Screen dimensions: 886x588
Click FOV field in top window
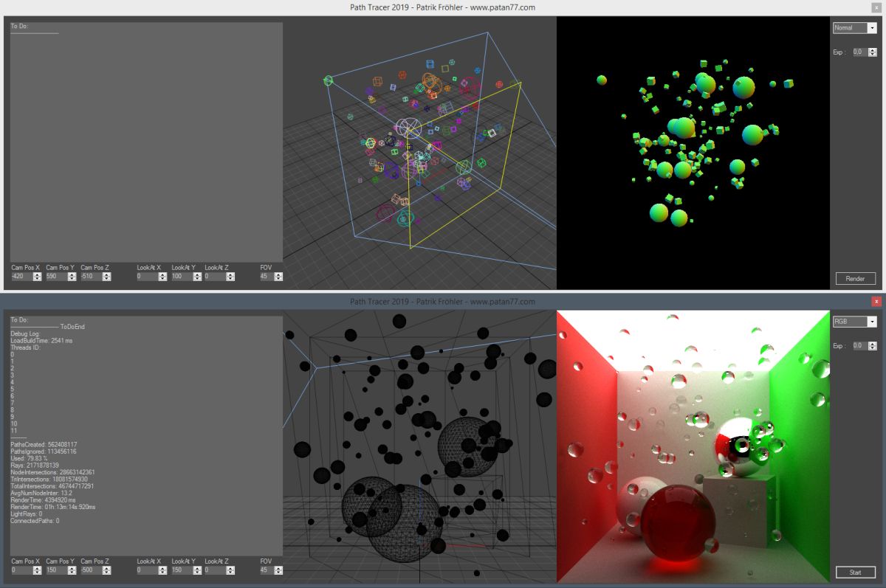point(267,277)
